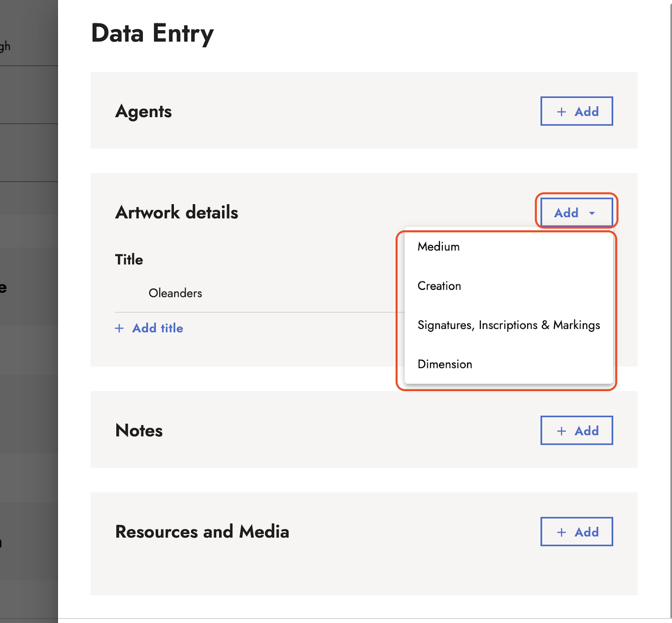Click the plus icon in Agents Add button
The image size is (672, 623).
click(x=561, y=112)
